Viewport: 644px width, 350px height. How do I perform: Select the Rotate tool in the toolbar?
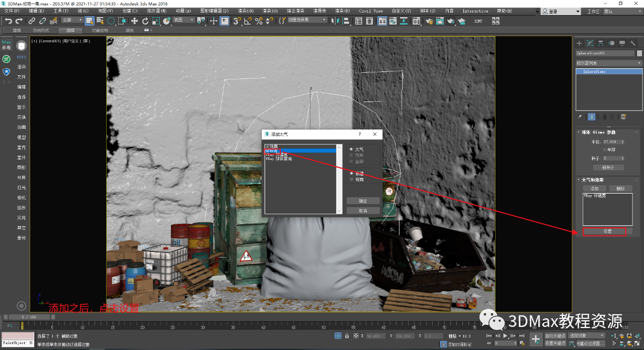point(145,21)
